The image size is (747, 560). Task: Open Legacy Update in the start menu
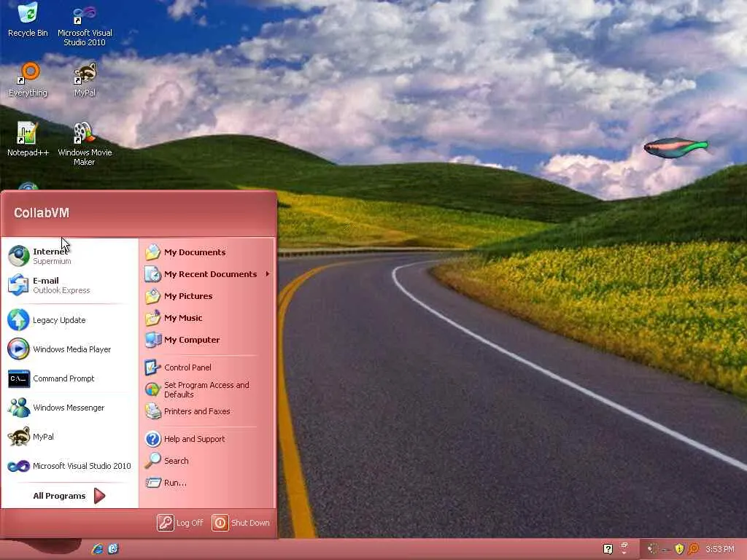pos(69,320)
